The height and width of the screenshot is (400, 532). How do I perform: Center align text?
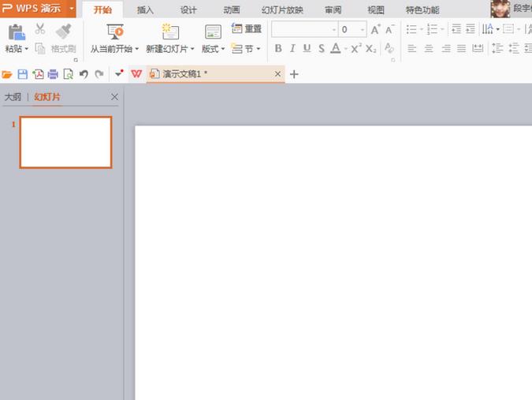pyautogui.click(x=429, y=49)
